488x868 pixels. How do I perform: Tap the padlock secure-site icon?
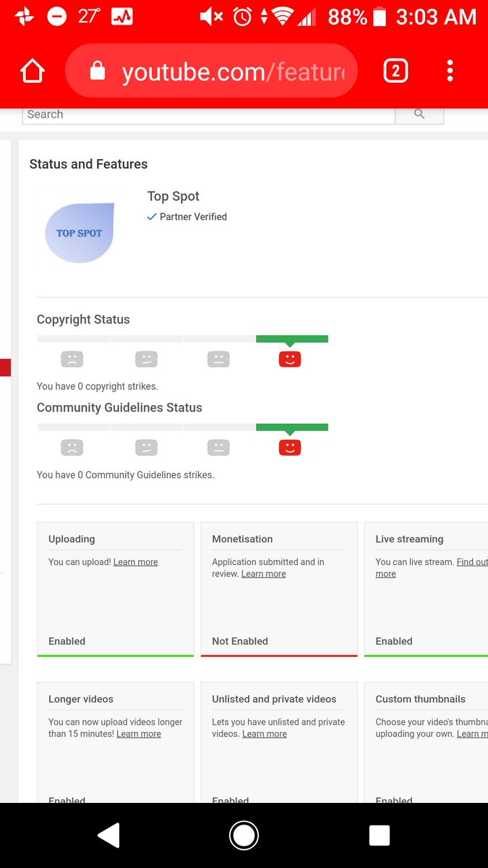97,71
